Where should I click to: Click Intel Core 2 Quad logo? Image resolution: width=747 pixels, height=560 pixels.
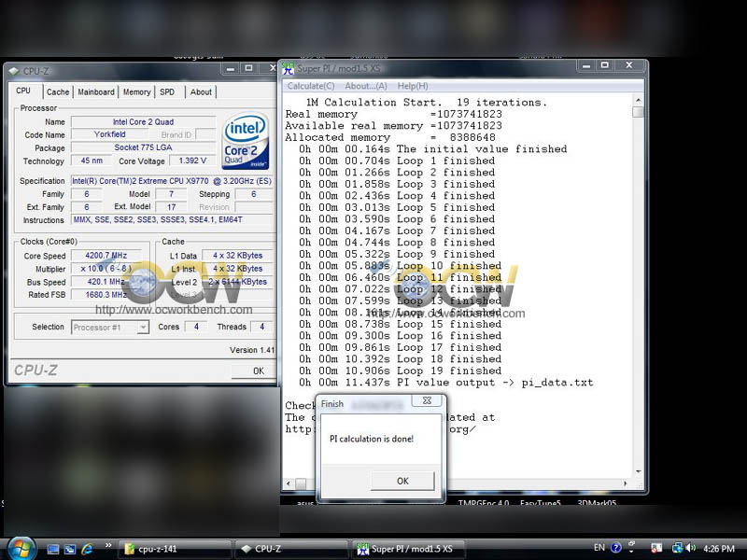pos(246,141)
